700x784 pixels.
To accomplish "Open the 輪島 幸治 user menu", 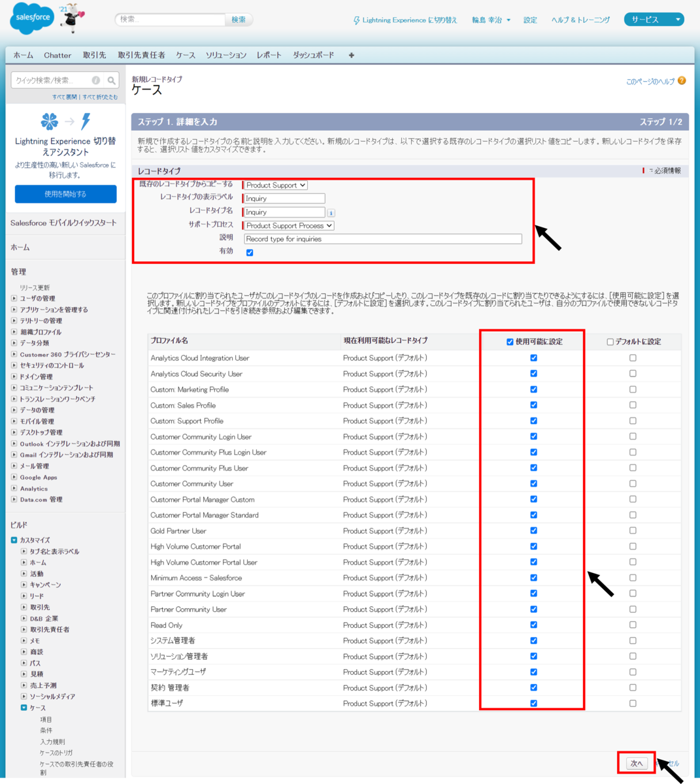I will tap(491, 20).
